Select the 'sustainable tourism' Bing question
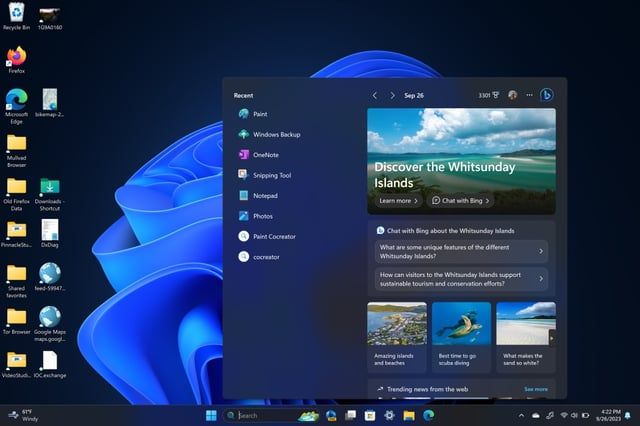This screenshot has height=426, width=640. point(461,278)
